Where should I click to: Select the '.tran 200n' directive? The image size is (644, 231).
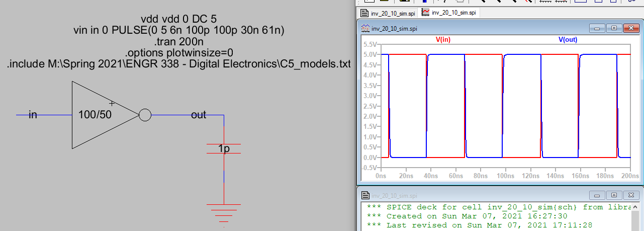coord(179,42)
